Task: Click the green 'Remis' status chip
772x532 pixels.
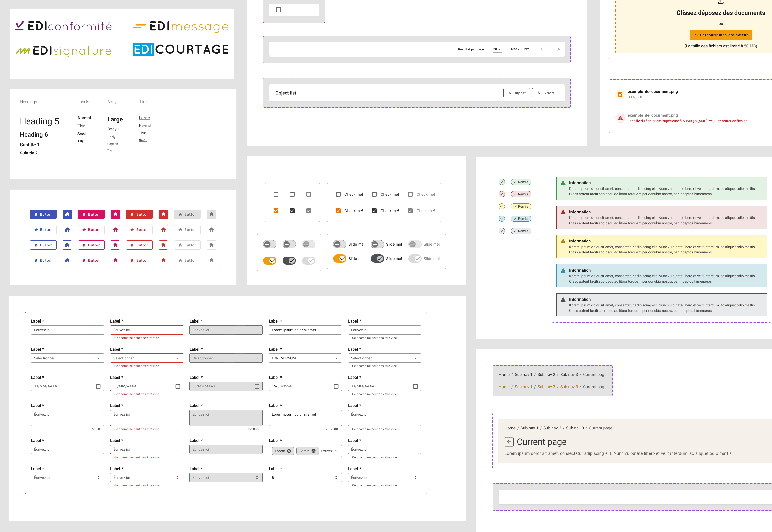Action: pyautogui.click(x=521, y=182)
